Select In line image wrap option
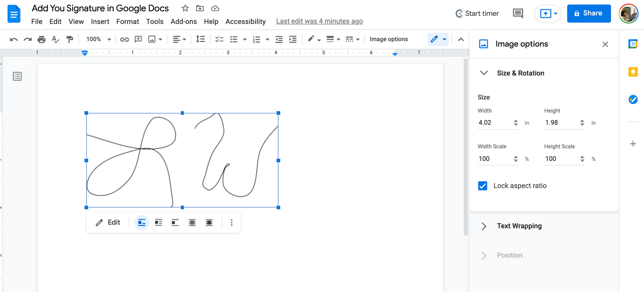The width and height of the screenshot is (644, 292). (142, 223)
